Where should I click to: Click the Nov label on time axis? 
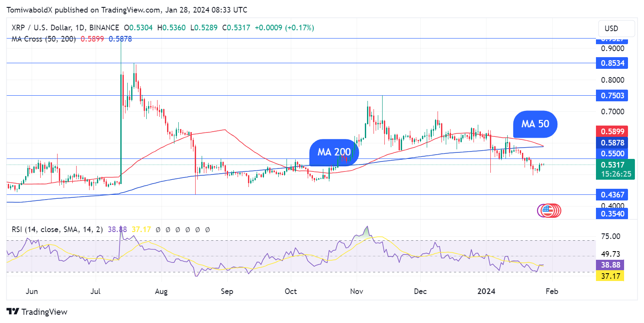tap(357, 291)
